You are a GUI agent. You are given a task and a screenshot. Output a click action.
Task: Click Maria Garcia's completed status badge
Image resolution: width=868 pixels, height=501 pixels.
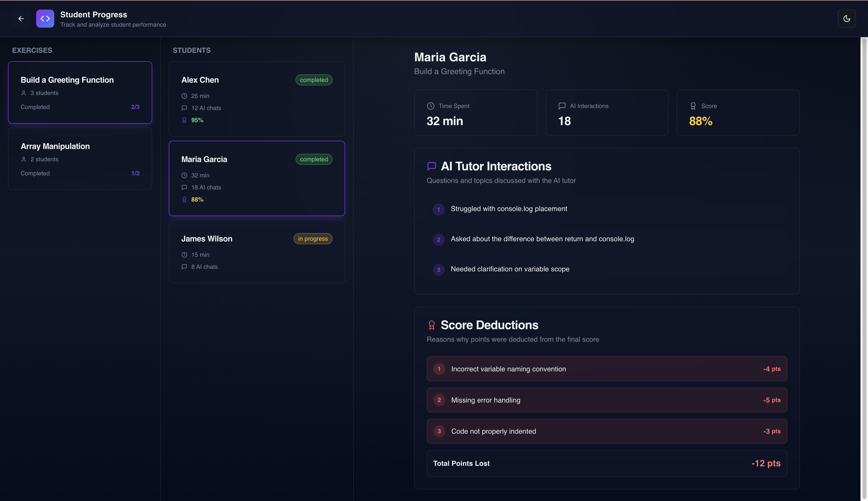(314, 159)
